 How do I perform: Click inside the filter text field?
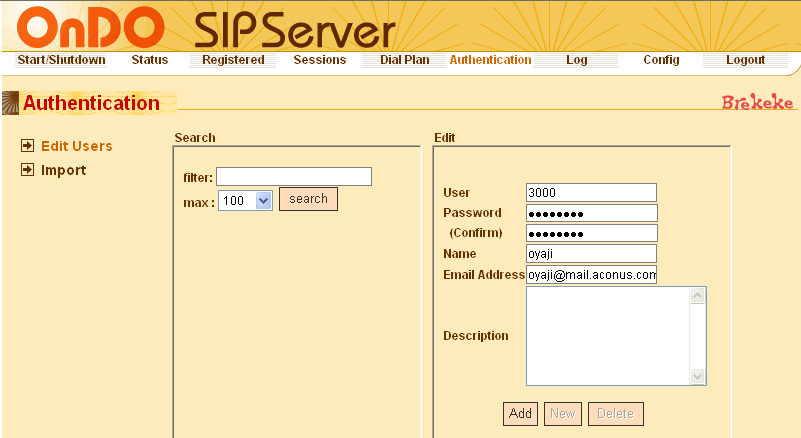coord(294,177)
